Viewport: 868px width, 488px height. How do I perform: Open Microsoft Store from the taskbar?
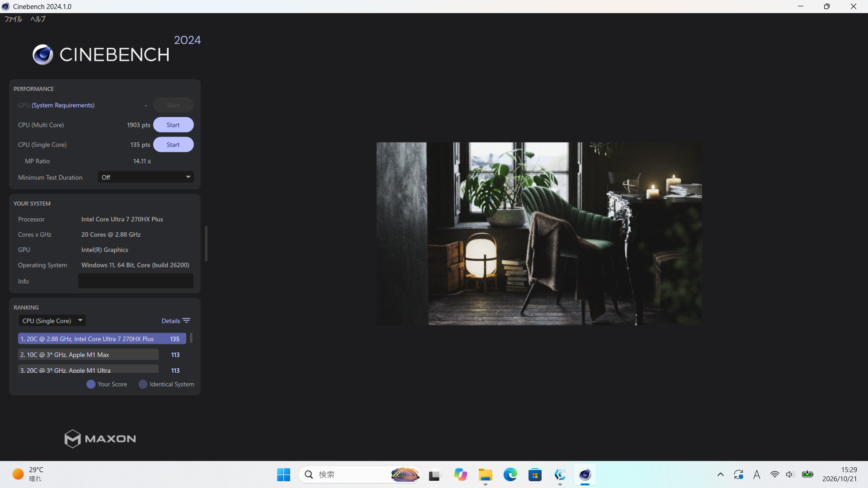[x=535, y=474]
